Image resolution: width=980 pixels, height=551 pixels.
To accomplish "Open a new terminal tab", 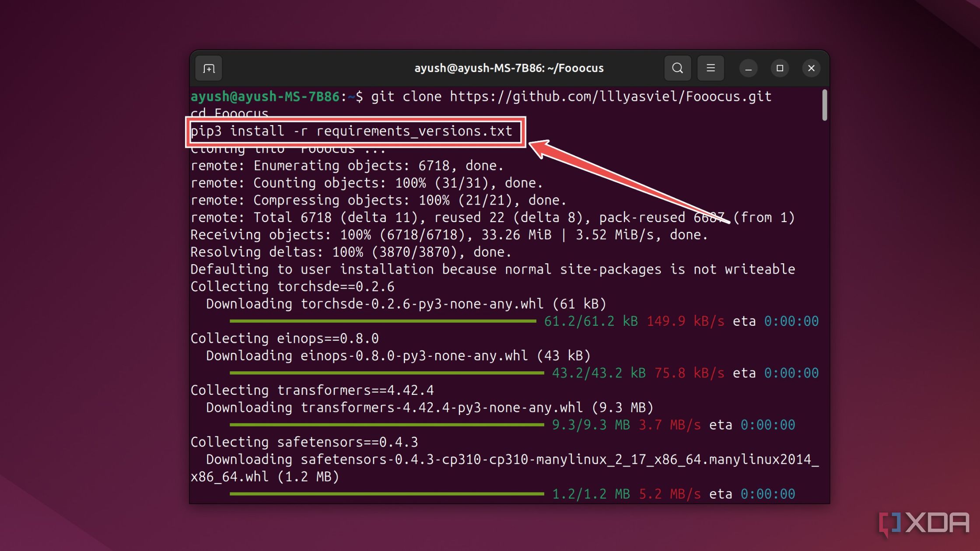I will tap(209, 68).
